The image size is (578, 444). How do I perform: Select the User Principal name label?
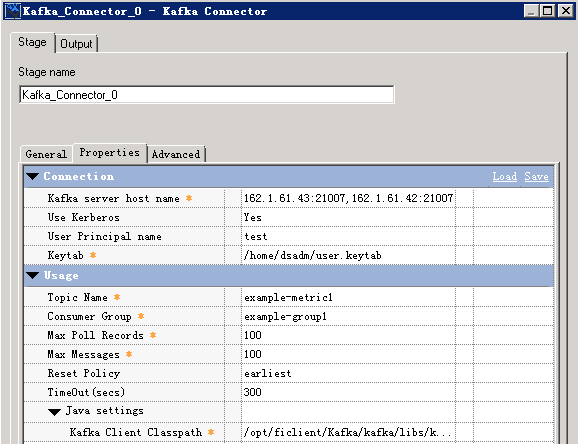coord(105,236)
